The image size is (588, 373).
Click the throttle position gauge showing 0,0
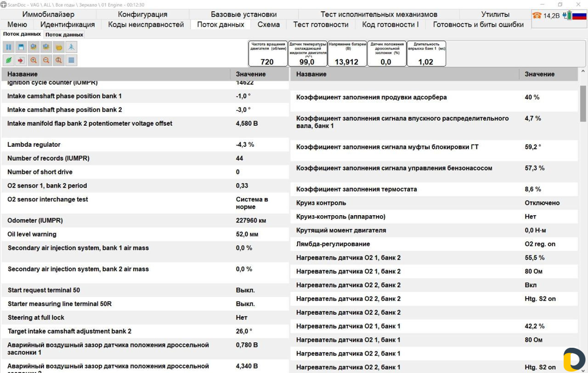coord(386,53)
